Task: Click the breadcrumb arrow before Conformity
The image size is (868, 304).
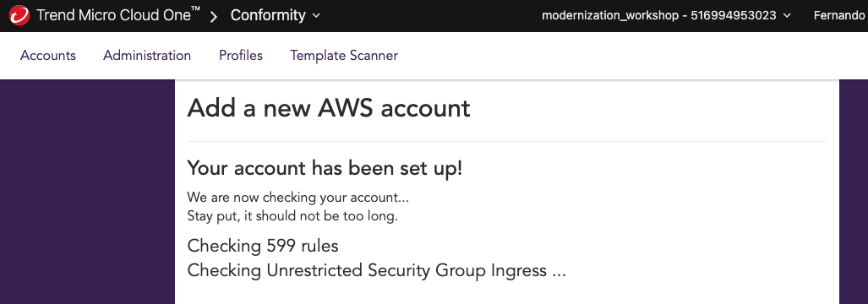Action: [x=214, y=16]
